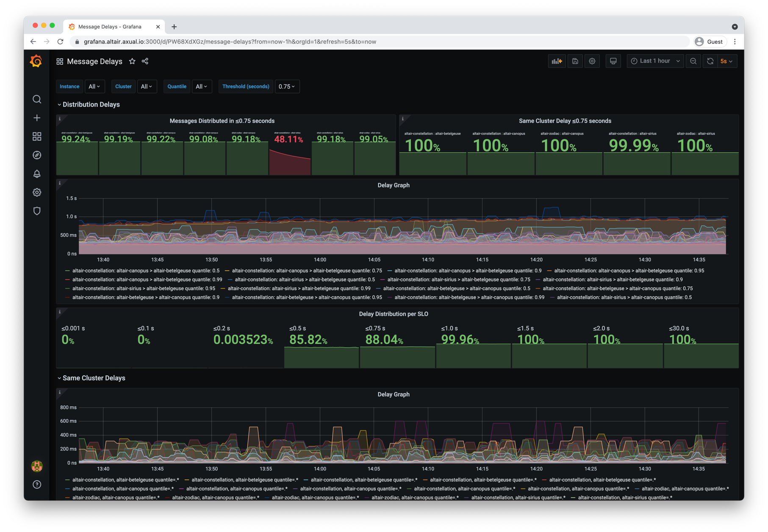Open the Chrome tab search dropdown arrow
Screen dimensions: 768x532
[735, 27]
